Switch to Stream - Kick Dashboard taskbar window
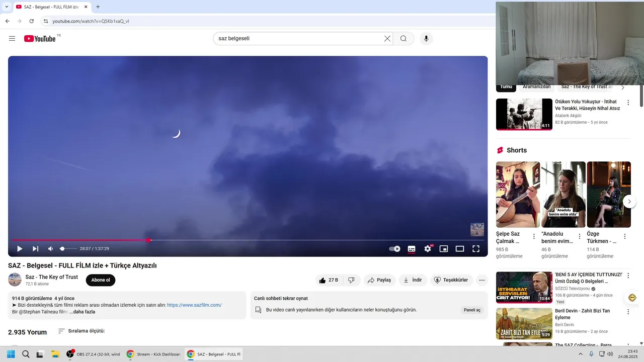Screen dimensions: 644x362 (x=153, y=354)
